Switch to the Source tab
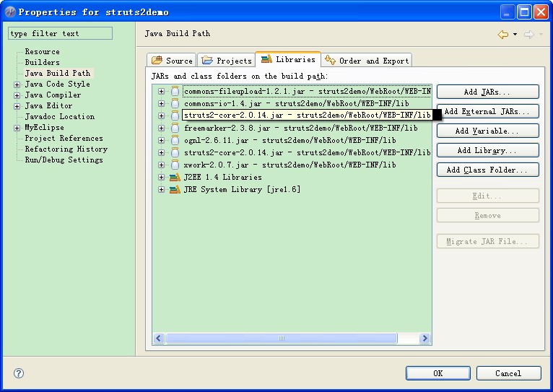The height and width of the screenshot is (392, 553). 172,61
